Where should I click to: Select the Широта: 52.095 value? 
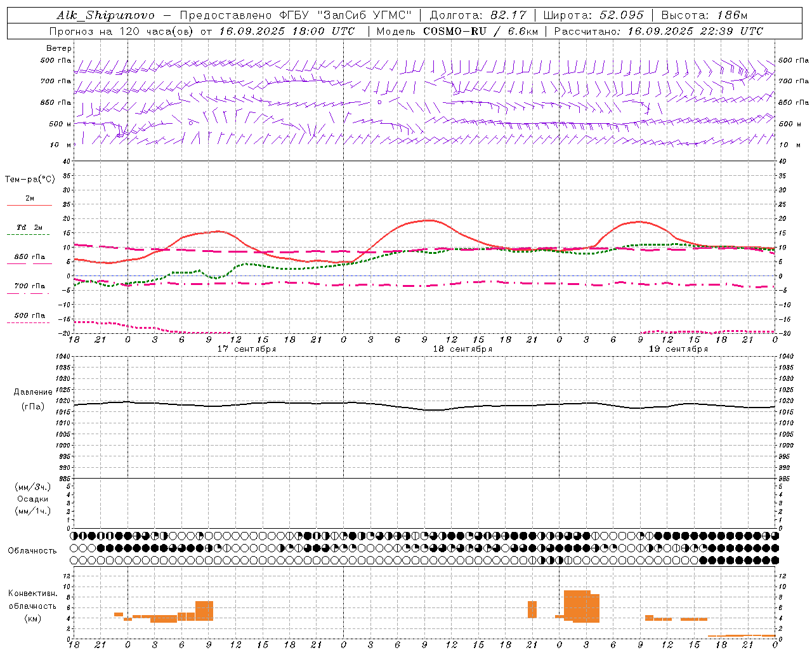point(593,15)
